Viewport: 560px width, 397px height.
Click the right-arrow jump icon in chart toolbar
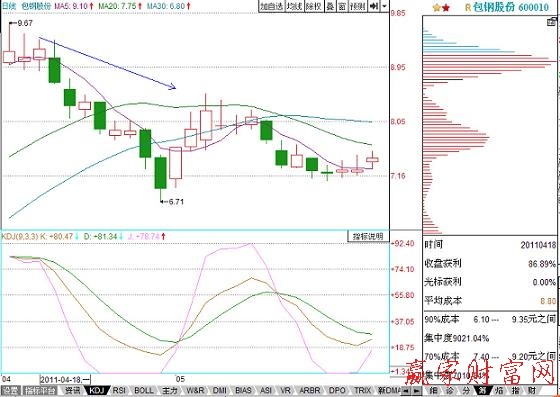pyautogui.click(x=374, y=6)
